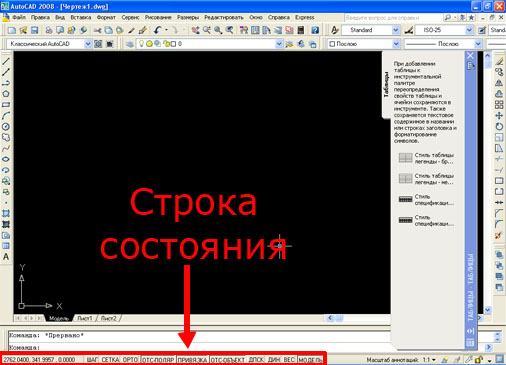
Task: Click the Cut scissors icon
Action: (97, 30)
